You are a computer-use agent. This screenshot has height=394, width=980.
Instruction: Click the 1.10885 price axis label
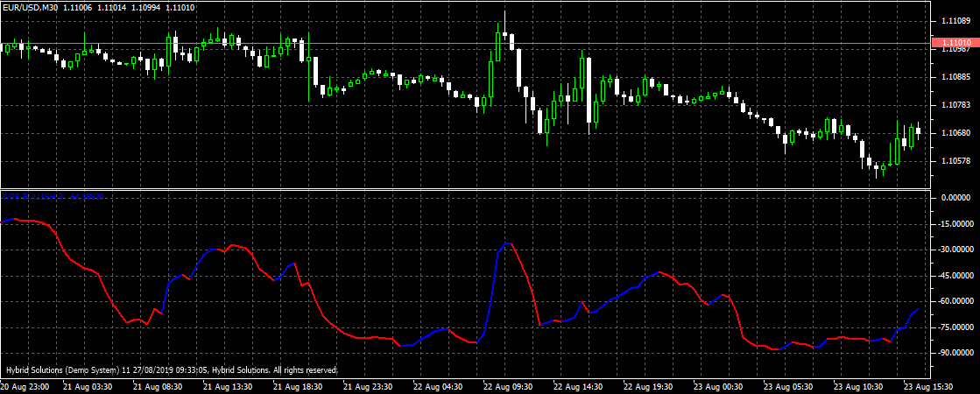[955, 77]
